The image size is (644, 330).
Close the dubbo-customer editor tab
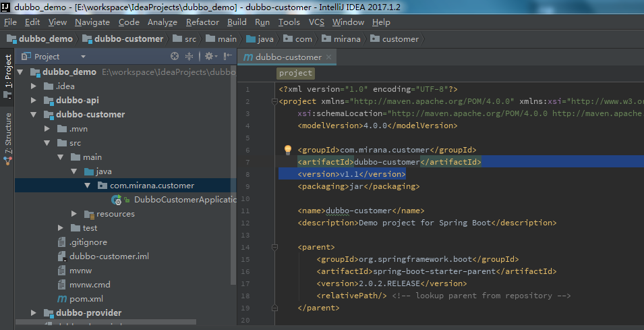pos(328,57)
